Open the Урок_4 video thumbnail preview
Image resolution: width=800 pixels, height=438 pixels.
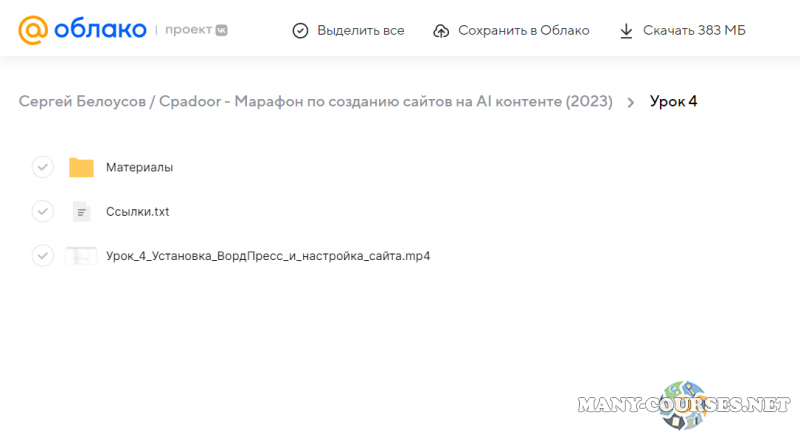tap(81, 256)
